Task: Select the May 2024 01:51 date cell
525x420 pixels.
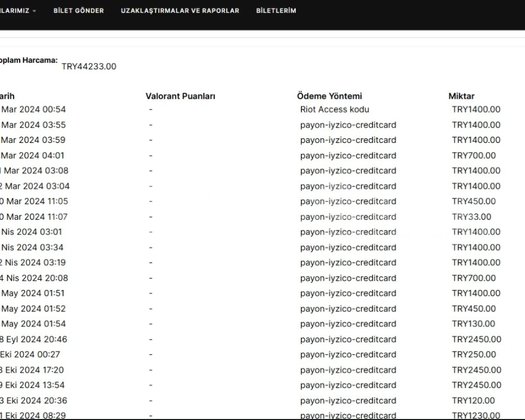Action: [x=33, y=293]
